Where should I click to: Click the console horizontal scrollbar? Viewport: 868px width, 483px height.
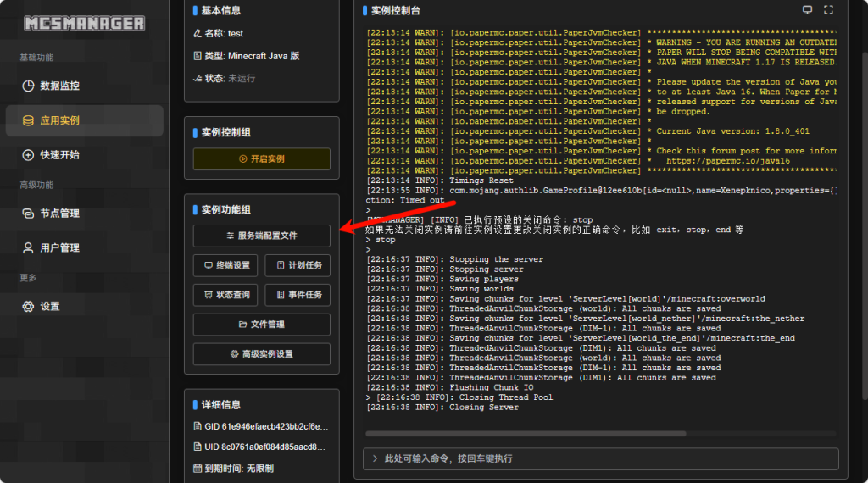click(x=526, y=434)
